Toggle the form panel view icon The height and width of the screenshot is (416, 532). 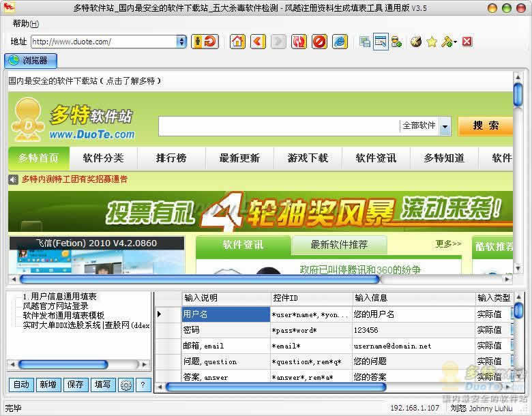click(x=381, y=42)
